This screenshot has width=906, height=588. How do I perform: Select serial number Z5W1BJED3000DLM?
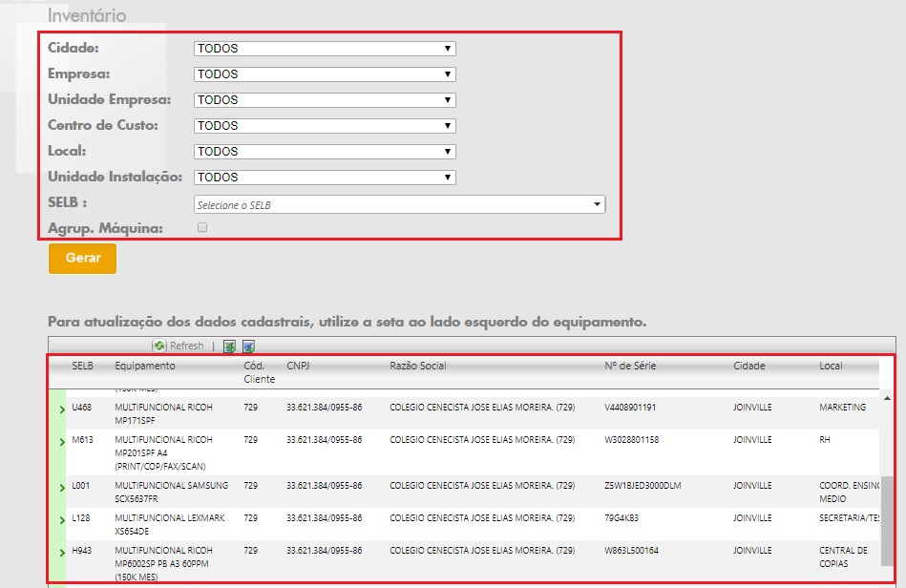(643, 486)
